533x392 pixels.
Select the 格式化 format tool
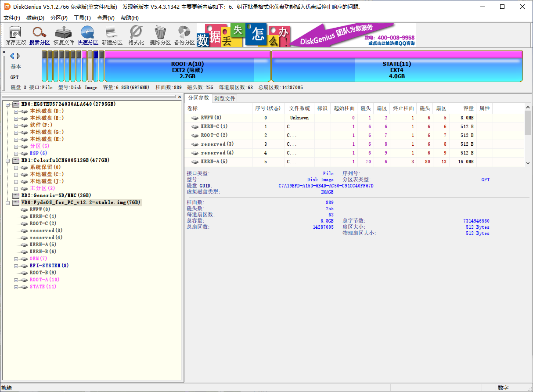[x=136, y=36]
